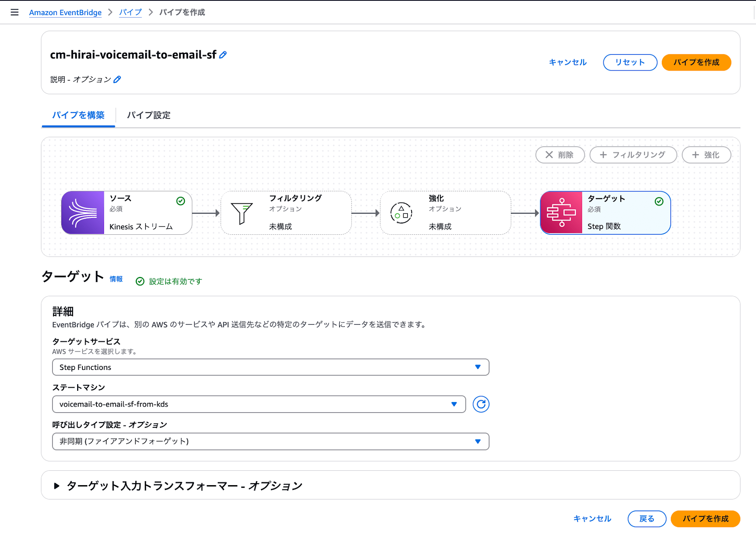Click the enrichment shapes icon
The height and width of the screenshot is (549, 756).
(401, 213)
